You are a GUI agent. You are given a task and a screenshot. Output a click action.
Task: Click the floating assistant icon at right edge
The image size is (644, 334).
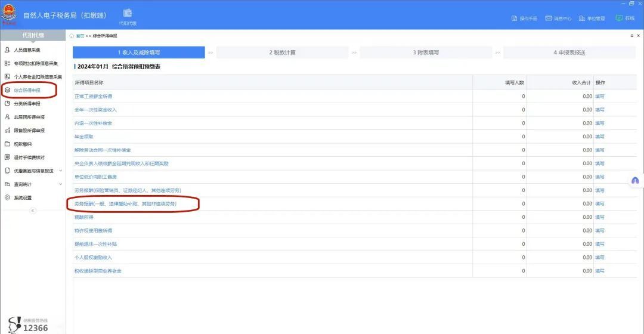coord(635,181)
